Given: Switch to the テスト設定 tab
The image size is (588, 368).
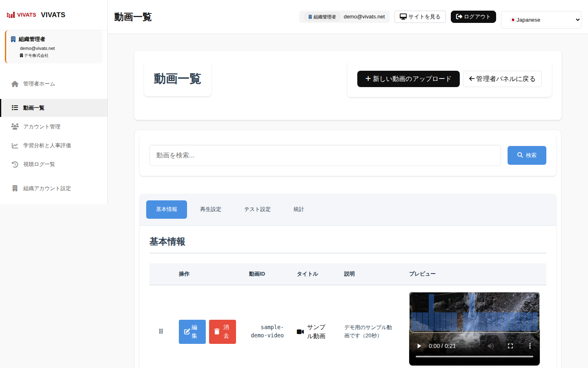Looking at the screenshot, I should click(257, 209).
